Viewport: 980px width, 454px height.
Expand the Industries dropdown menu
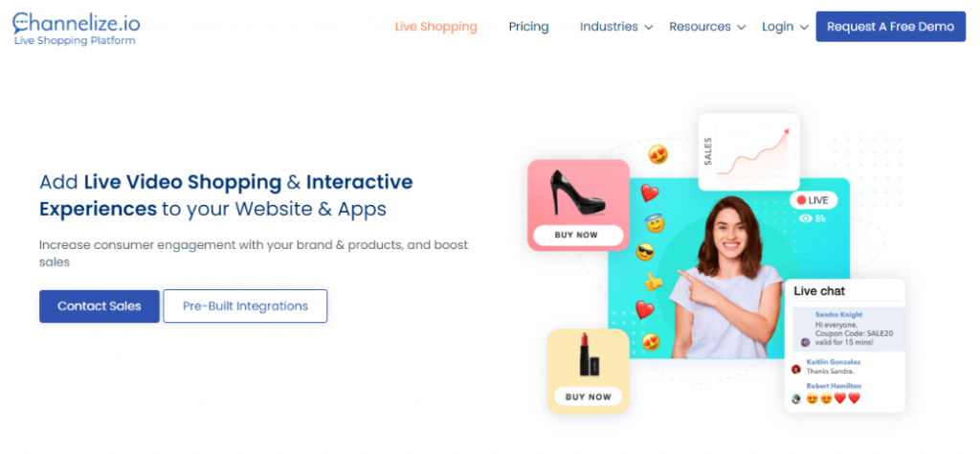(x=616, y=27)
